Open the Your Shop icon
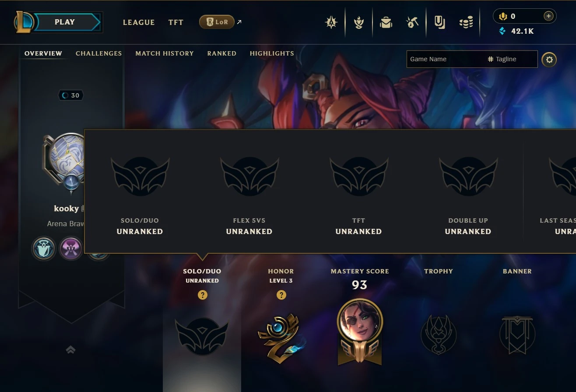The width and height of the screenshot is (576, 392). [x=439, y=22]
